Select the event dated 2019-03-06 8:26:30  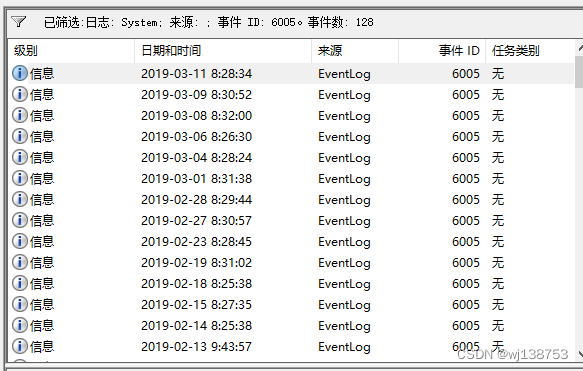[291, 136]
